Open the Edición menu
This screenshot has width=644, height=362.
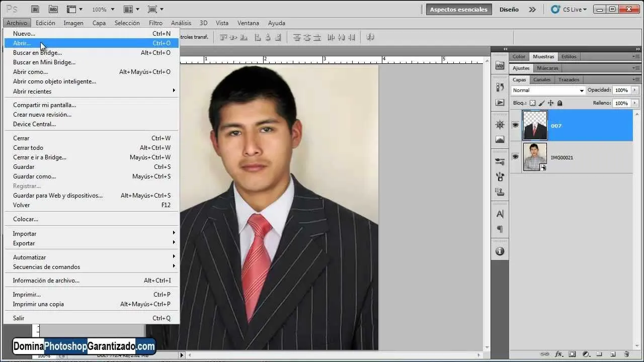click(x=45, y=23)
